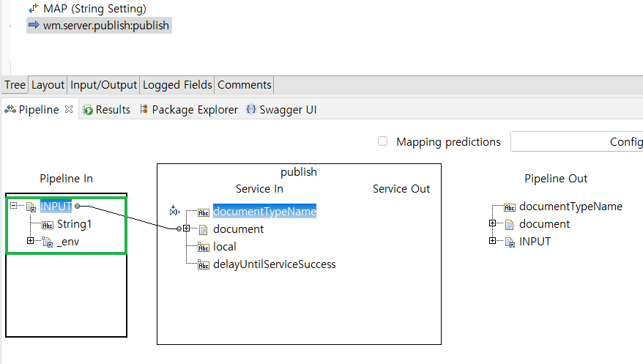Switch to the Input/Output tab
The width and height of the screenshot is (643, 364).
click(x=103, y=85)
